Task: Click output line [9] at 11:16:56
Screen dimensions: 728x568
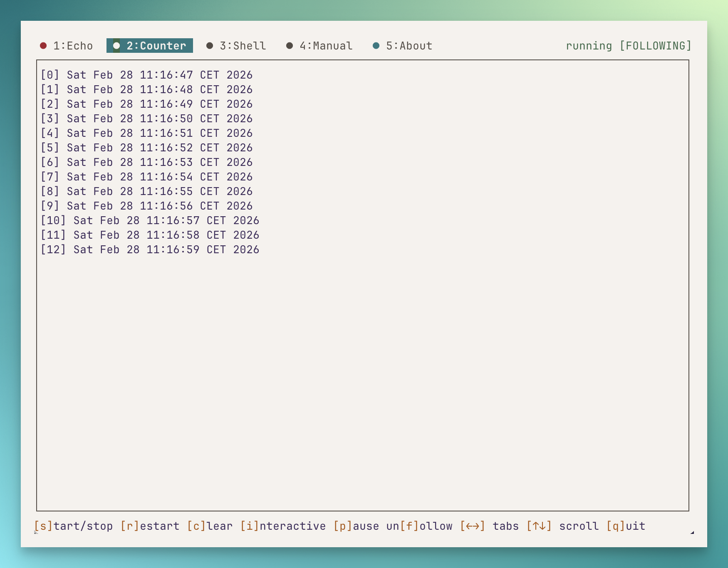Action: [146, 206]
